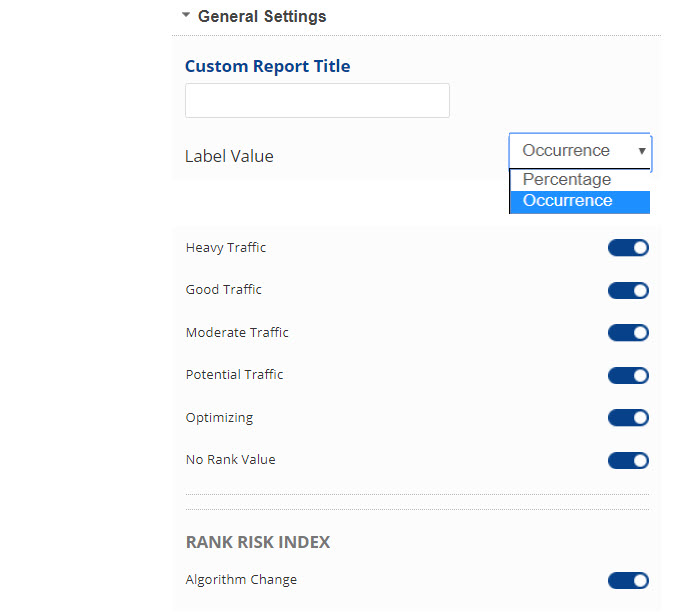Click the Label Value label text
683x612 pixels.
tap(229, 156)
